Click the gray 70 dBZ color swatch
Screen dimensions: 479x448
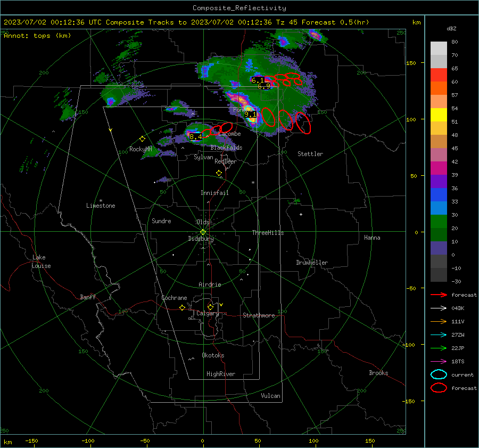coord(439,48)
